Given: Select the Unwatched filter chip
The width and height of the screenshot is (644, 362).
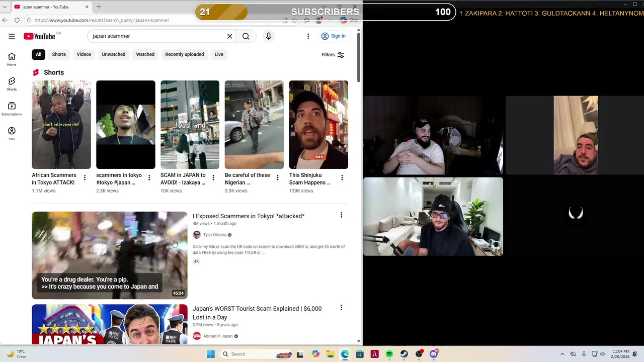Looking at the screenshot, I should point(114,54).
